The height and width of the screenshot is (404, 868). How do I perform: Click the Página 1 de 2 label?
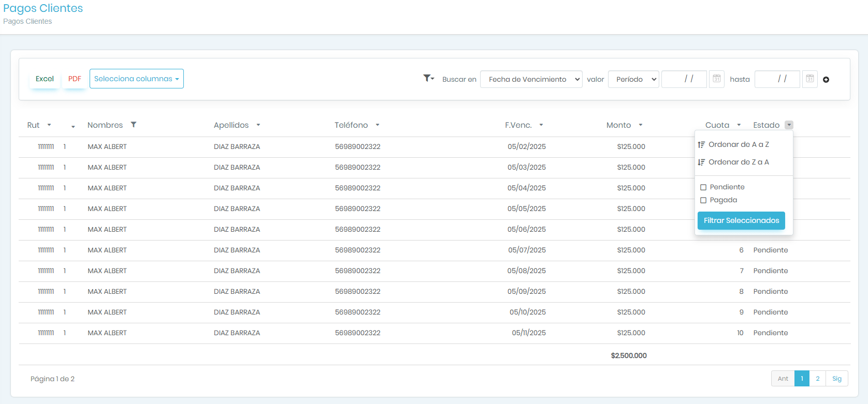click(x=52, y=379)
